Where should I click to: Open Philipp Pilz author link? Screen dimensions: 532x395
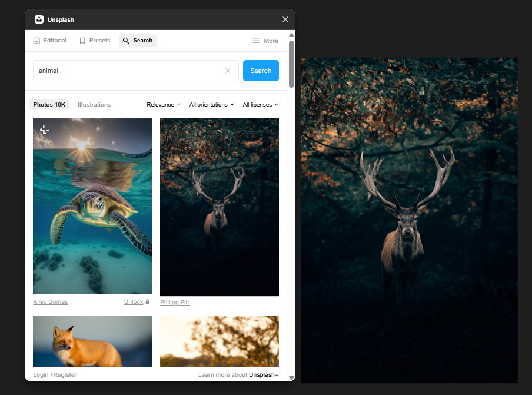coord(175,303)
